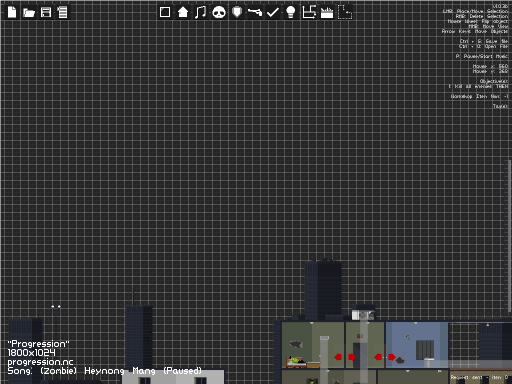Save the level with the floppy disk icon
The image size is (512, 384).
pyautogui.click(x=46, y=12)
